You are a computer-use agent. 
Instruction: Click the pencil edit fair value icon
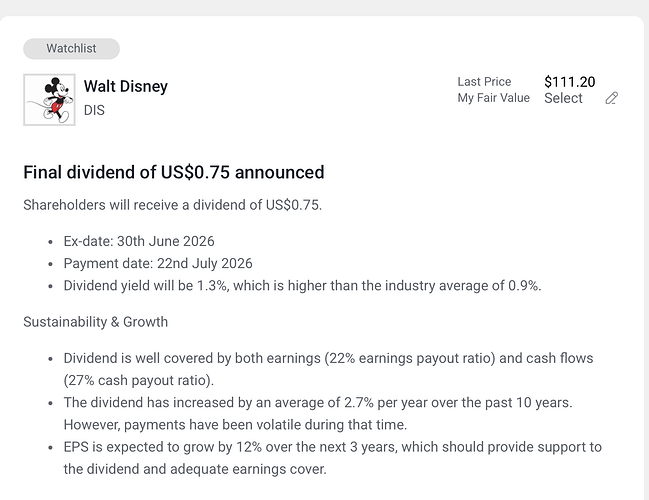click(612, 98)
